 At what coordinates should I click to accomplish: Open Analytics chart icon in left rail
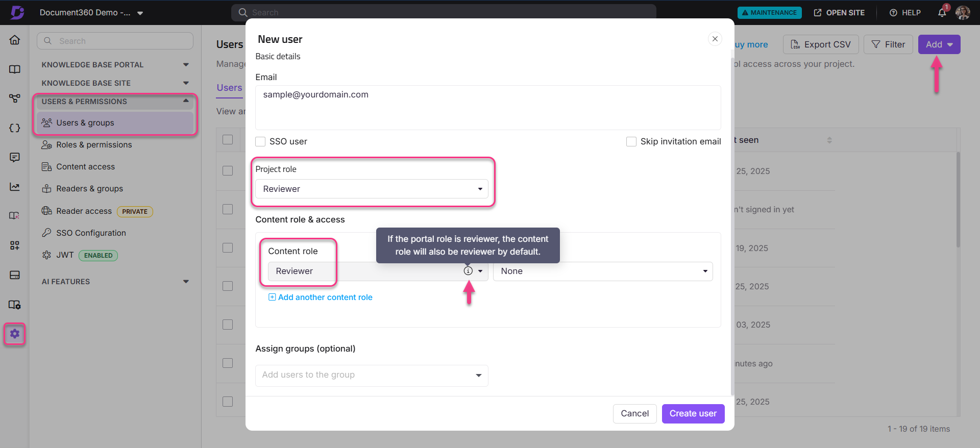tap(15, 187)
